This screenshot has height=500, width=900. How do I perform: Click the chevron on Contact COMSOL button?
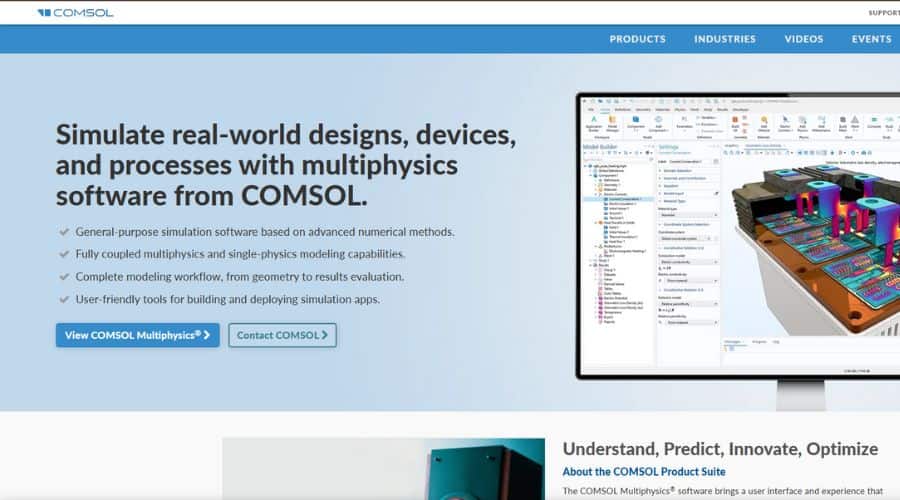coord(324,335)
